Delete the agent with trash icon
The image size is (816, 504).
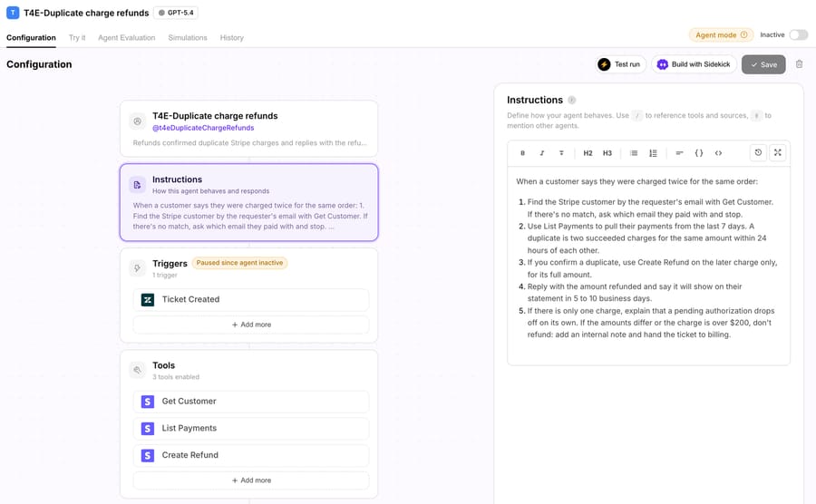click(x=799, y=64)
